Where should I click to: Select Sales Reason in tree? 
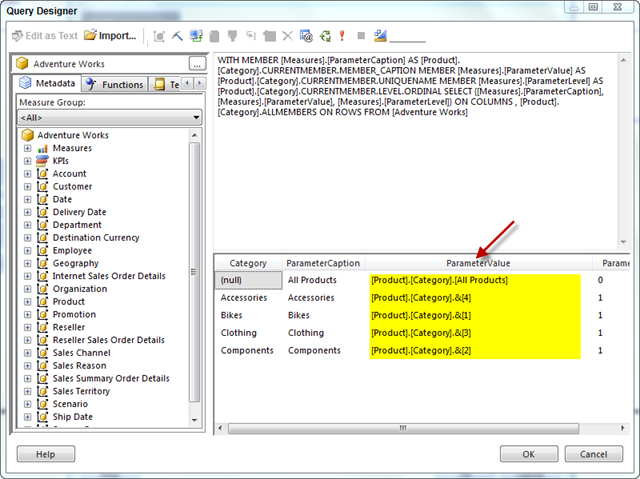click(79, 366)
